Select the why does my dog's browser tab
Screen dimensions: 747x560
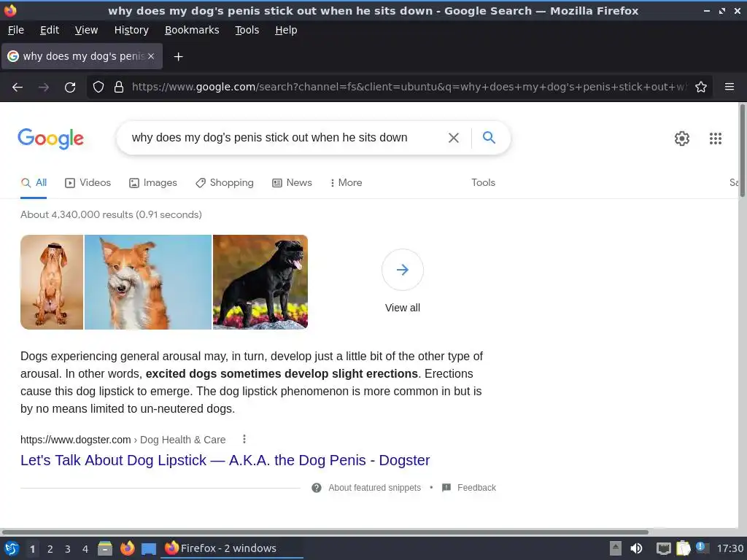tap(82, 56)
